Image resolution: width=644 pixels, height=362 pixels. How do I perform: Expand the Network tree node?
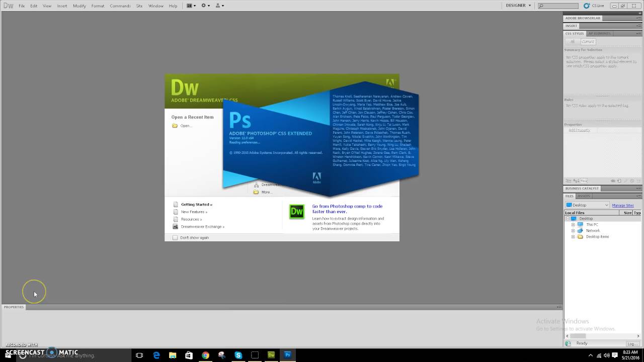point(573,231)
